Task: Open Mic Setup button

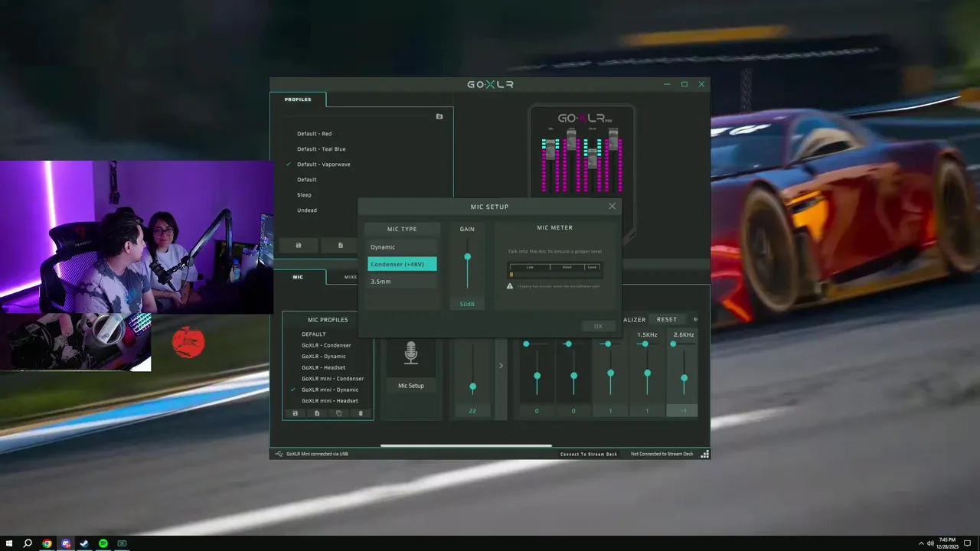Action: point(411,386)
